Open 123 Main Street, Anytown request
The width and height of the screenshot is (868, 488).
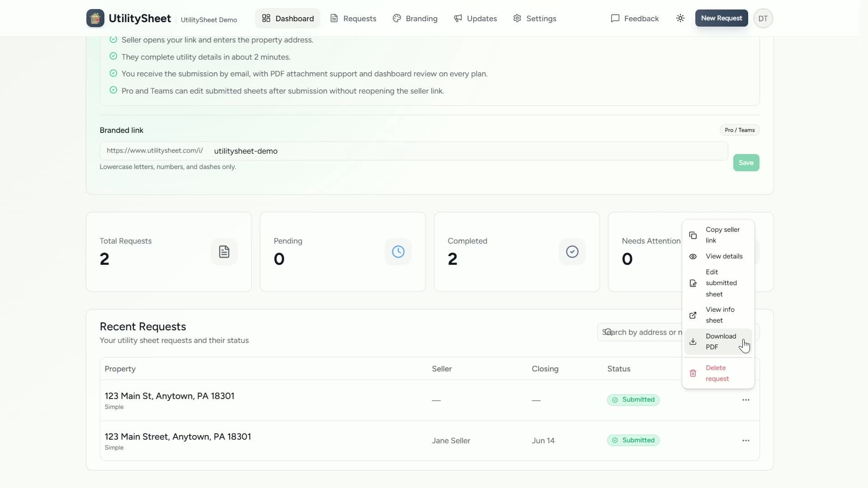178,436
